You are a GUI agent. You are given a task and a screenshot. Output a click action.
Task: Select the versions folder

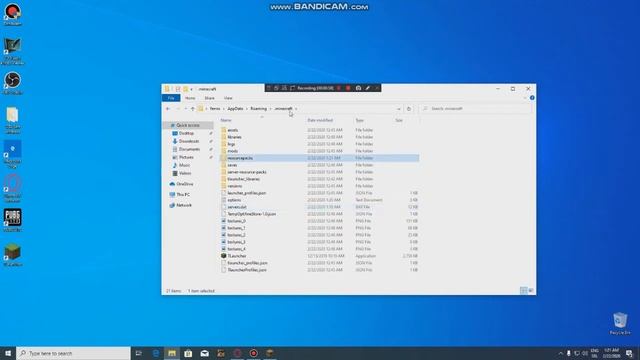point(235,186)
